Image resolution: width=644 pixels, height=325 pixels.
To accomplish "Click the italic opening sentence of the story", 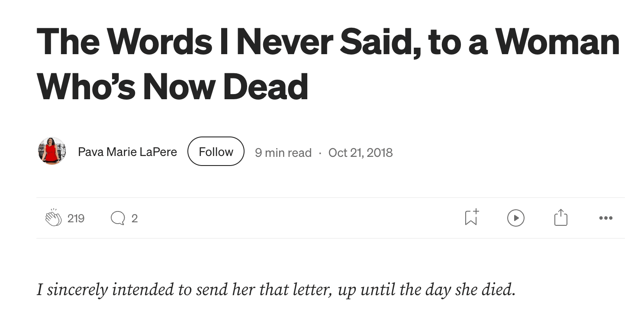I will coord(276,289).
